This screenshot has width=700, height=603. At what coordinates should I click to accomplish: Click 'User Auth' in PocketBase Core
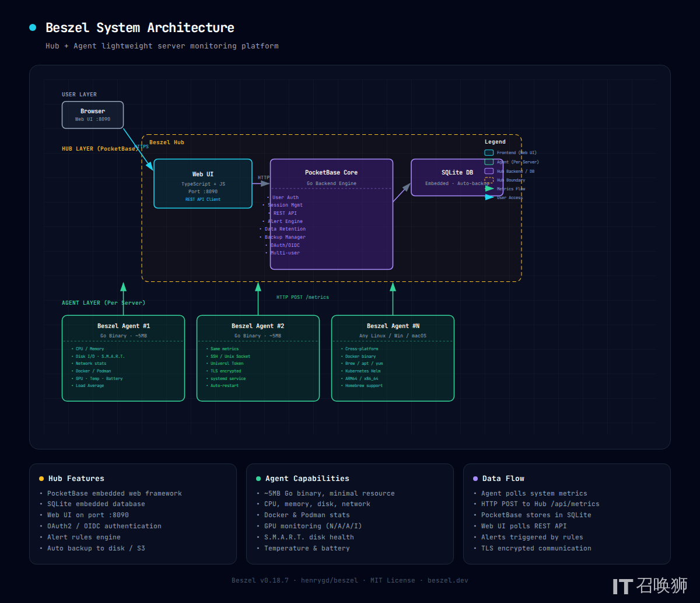pyautogui.click(x=285, y=197)
